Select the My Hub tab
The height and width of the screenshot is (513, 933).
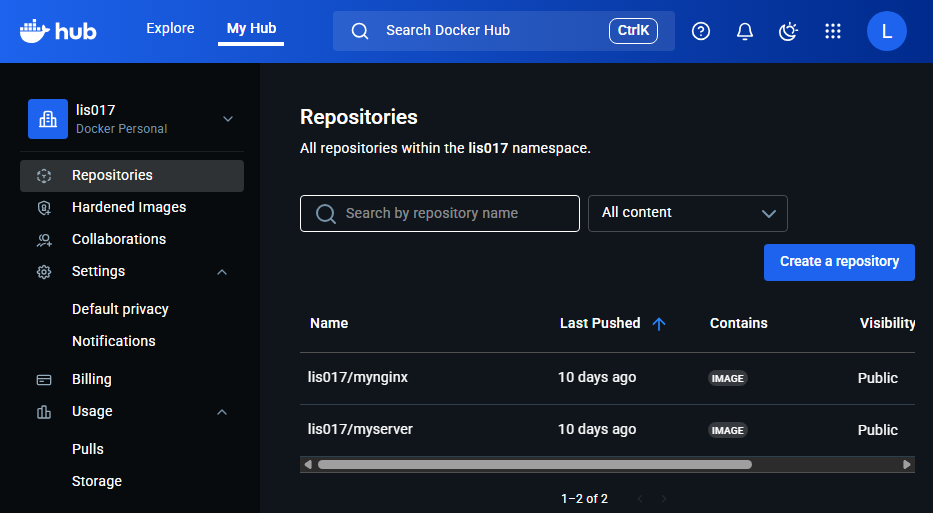pos(251,29)
